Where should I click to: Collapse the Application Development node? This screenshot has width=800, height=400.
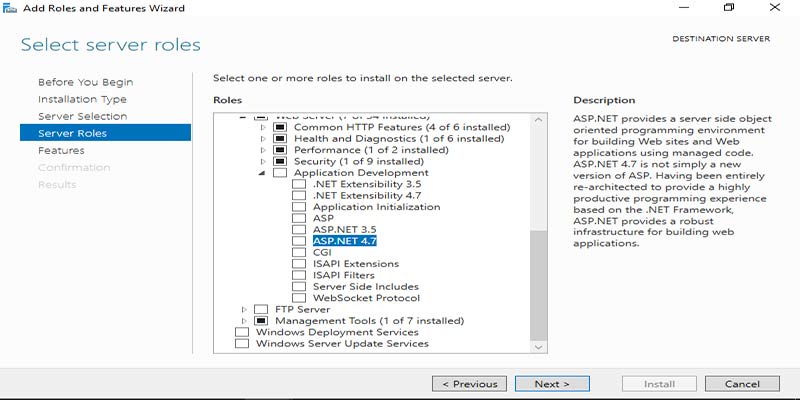[x=263, y=173]
